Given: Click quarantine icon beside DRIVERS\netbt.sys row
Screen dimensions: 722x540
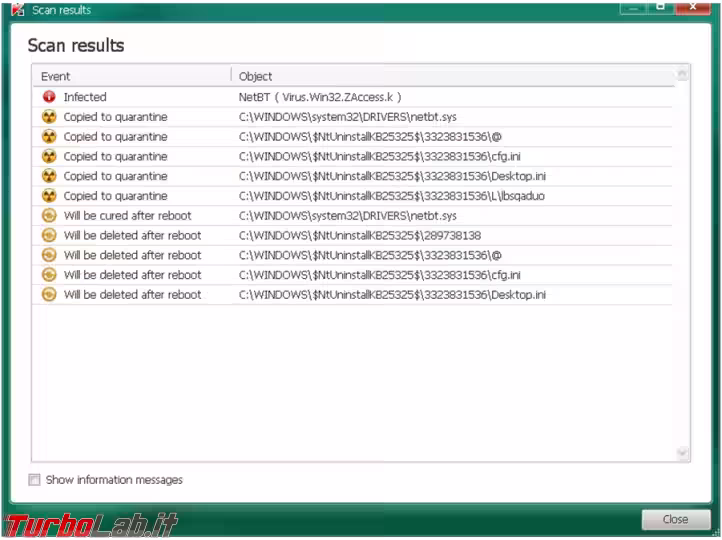Looking at the screenshot, I should [49, 117].
